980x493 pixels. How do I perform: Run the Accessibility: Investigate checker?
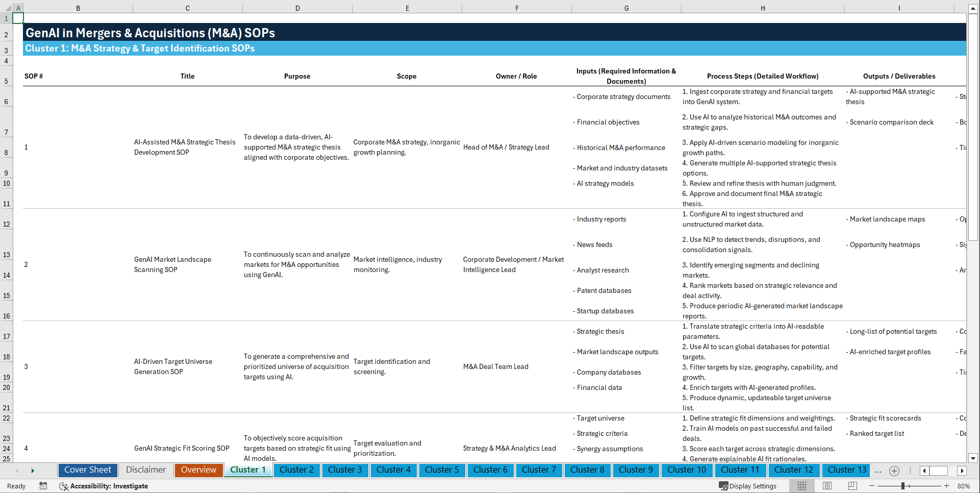pos(104,486)
